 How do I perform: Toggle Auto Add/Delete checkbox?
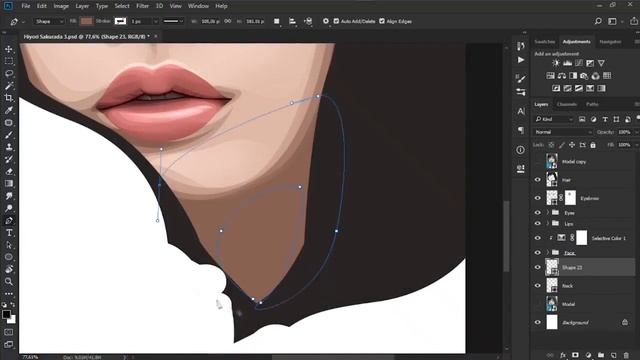[x=336, y=21]
